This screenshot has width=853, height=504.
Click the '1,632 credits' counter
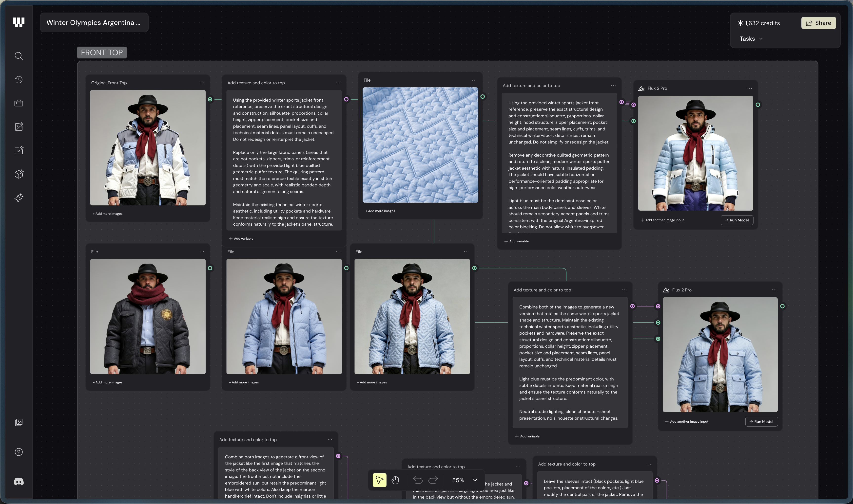click(x=758, y=23)
